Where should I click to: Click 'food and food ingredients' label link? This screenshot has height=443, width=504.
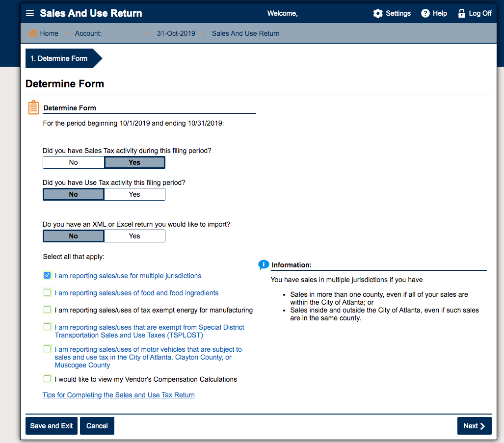tap(136, 293)
